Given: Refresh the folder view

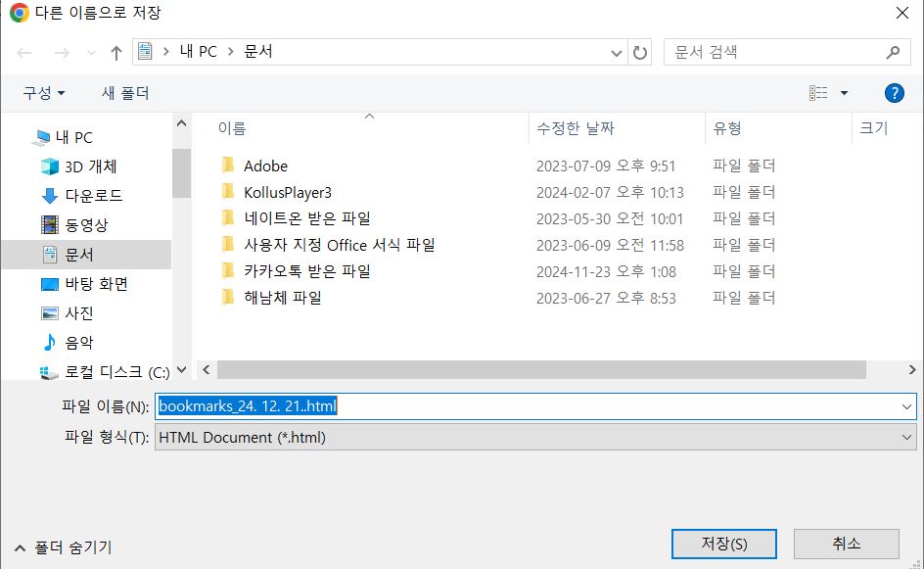Looking at the screenshot, I should coord(640,53).
